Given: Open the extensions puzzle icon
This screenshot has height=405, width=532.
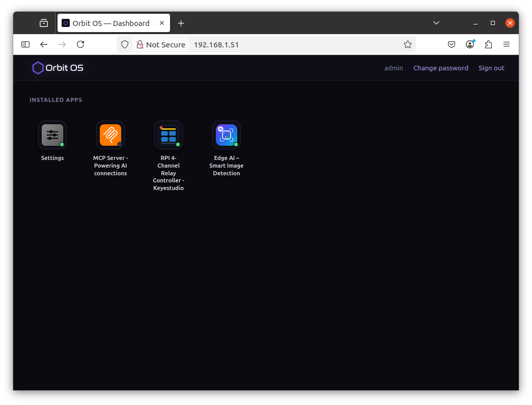Looking at the screenshot, I should (488, 44).
